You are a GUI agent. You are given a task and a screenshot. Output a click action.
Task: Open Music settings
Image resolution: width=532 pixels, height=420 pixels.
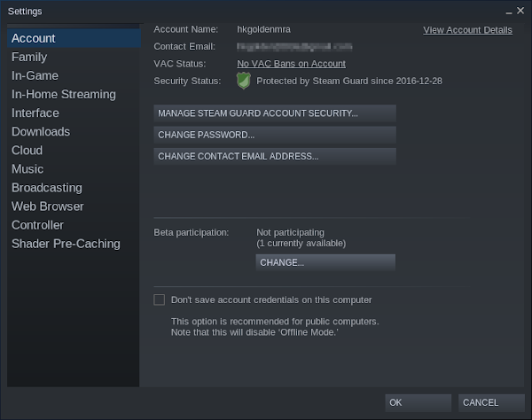tap(74, 169)
